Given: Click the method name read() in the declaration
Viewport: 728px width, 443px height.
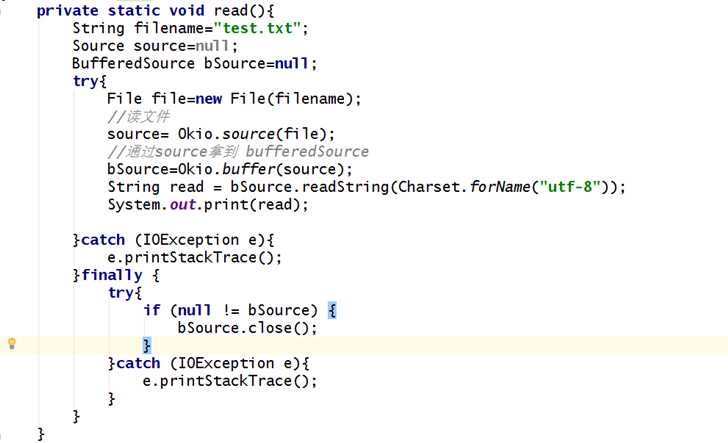Looking at the screenshot, I should (x=239, y=10).
